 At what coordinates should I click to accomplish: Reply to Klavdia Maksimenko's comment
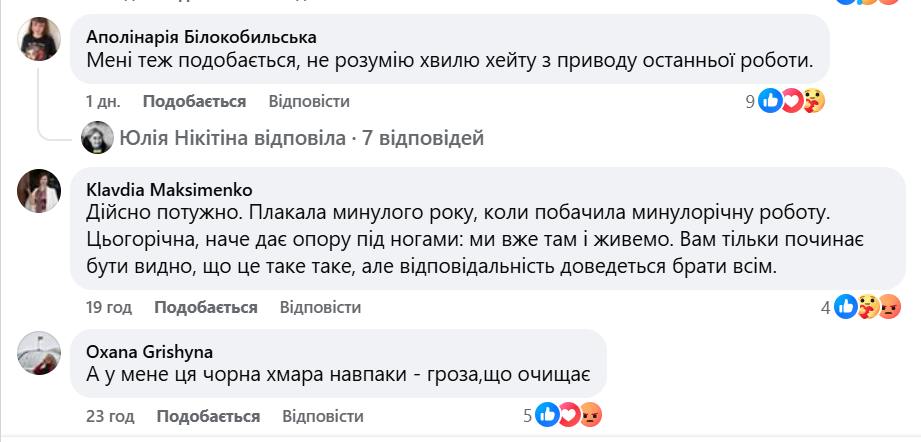tap(320, 307)
